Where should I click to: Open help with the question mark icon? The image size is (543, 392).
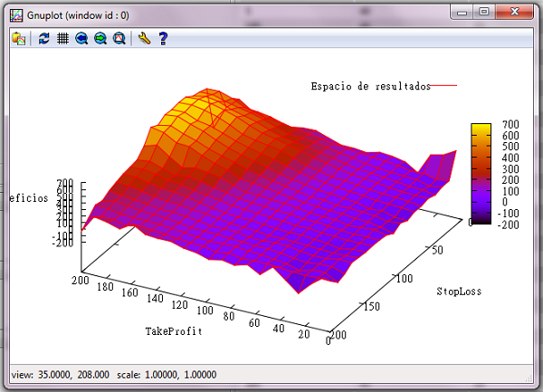coord(163,39)
